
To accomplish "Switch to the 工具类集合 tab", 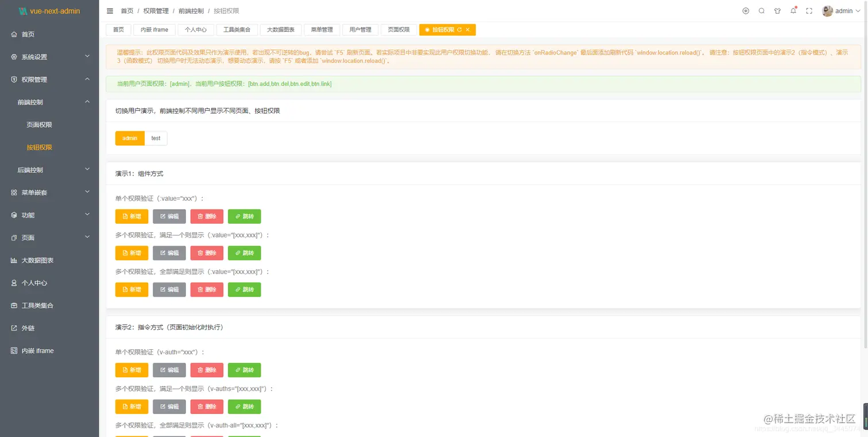I will (237, 30).
